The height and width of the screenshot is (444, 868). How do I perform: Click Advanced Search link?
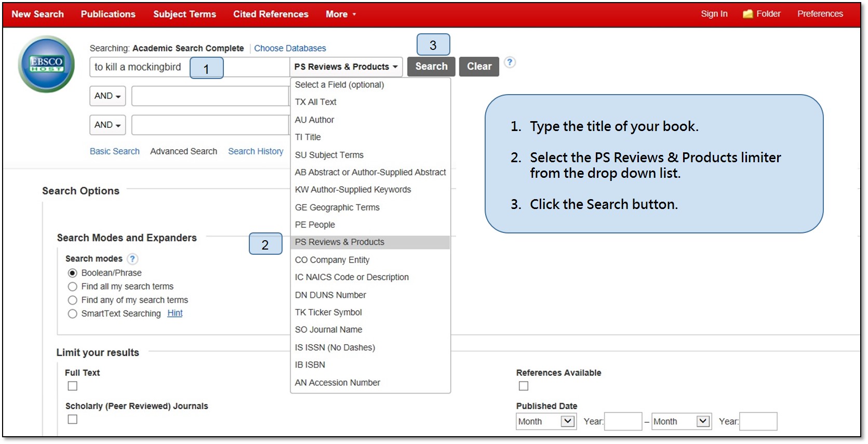[184, 151]
